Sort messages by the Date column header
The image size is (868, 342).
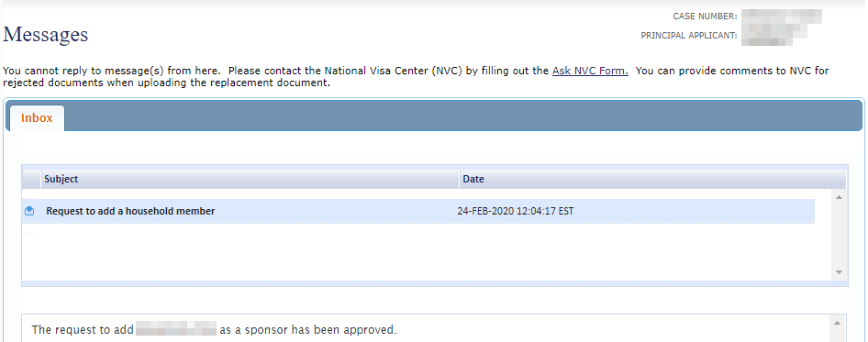pyautogui.click(x=652, y=180)
